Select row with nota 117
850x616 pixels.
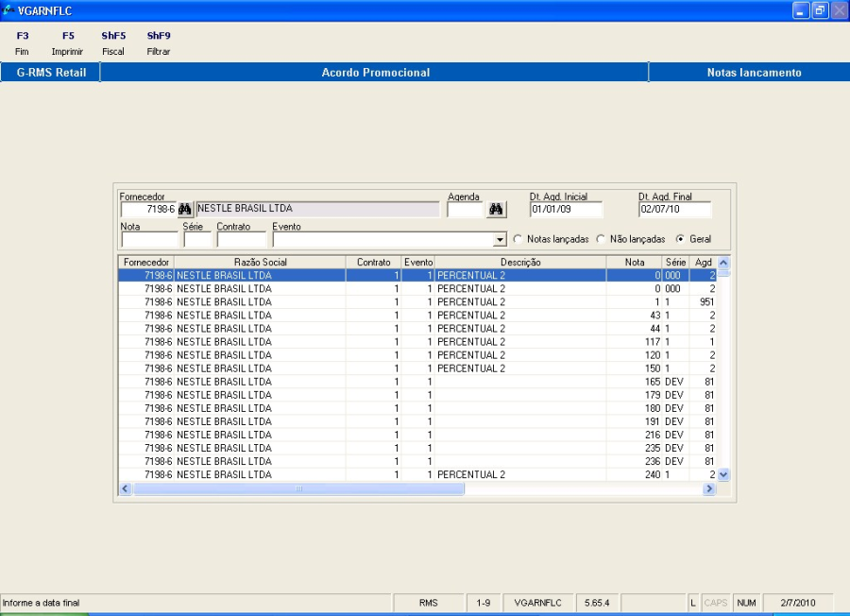pyautogui.click(x=417, y=342)
